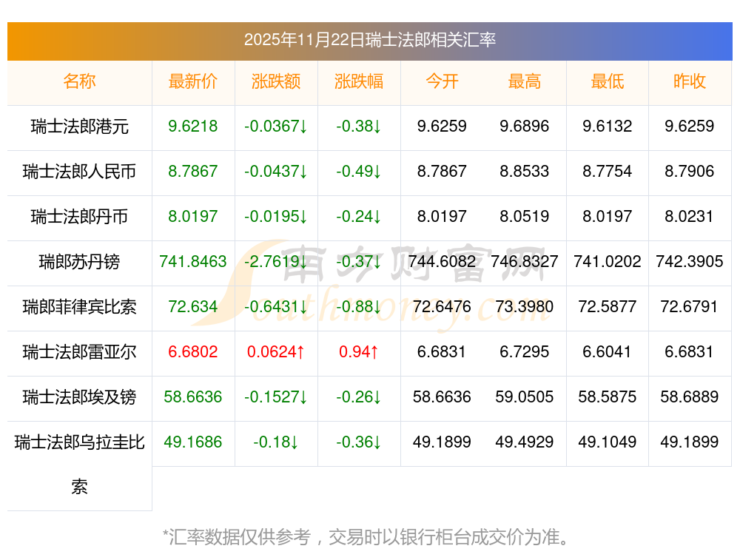Click latest price 741.8463
This screenshot has width=740, height=560.
point(193,261)
